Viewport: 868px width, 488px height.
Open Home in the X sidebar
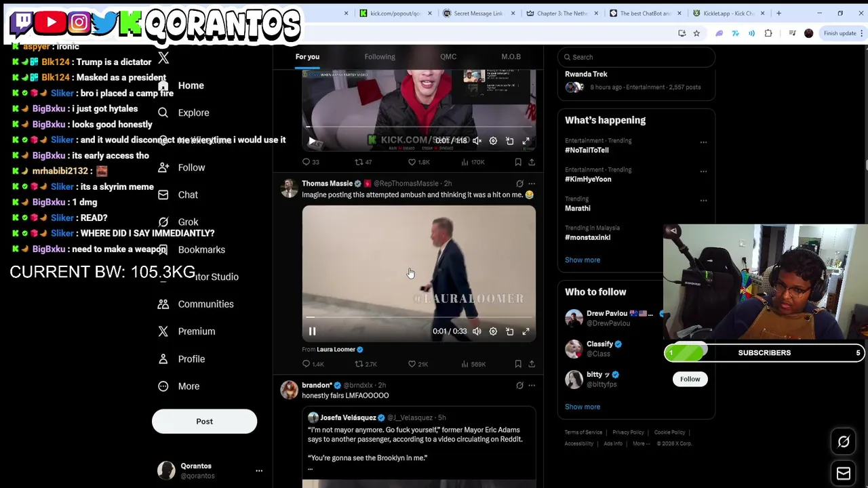181,85
